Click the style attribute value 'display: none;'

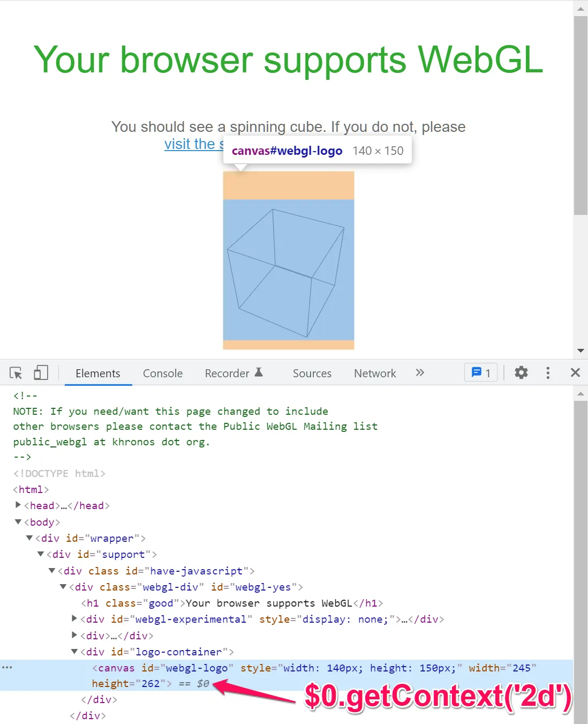click(345, 619)
